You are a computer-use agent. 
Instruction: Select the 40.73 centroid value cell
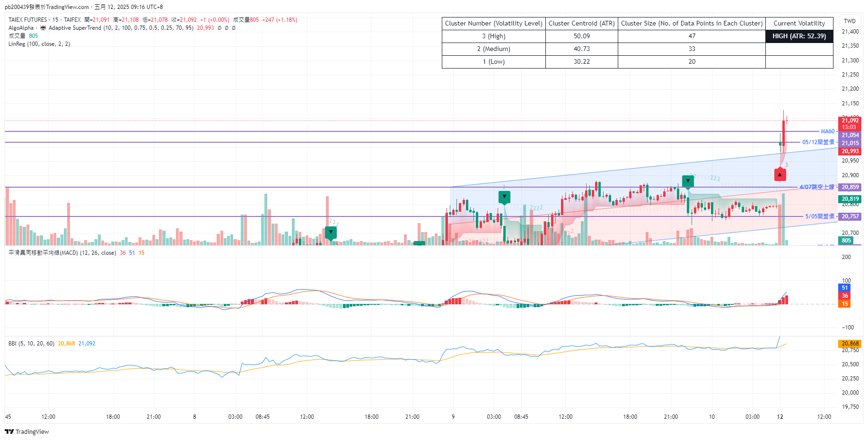tap(581, 49)
